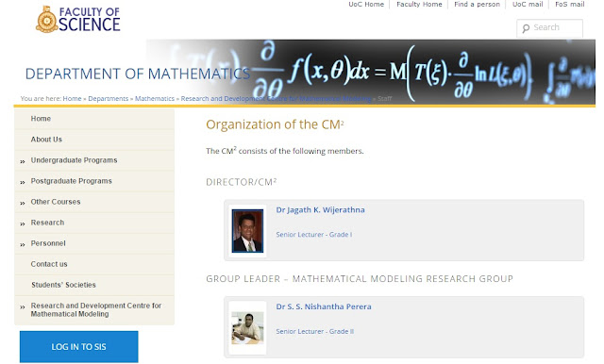The width and height of the screenshot is (604, 364).
Task: Open FoS mail link
Action: pyautogui.click(x=570, y=4)
